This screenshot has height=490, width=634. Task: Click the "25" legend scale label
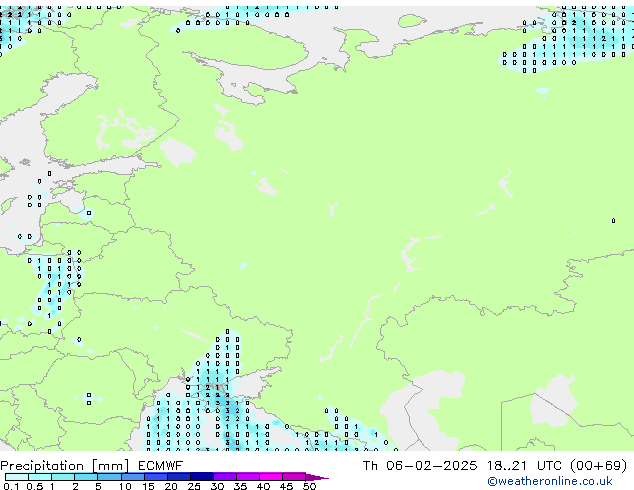pos(194,486)
